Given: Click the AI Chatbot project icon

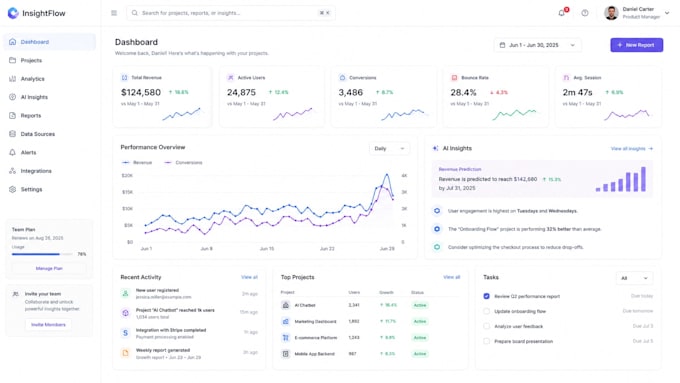Looking at the screenshot, I should [285, 305].
